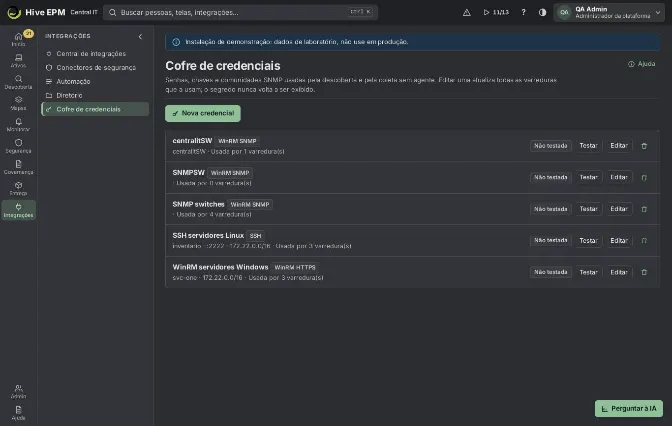This screenshot has width=672, height=426.
Task: Click the WinRM servidores Windows name
Action: [220, 267]
